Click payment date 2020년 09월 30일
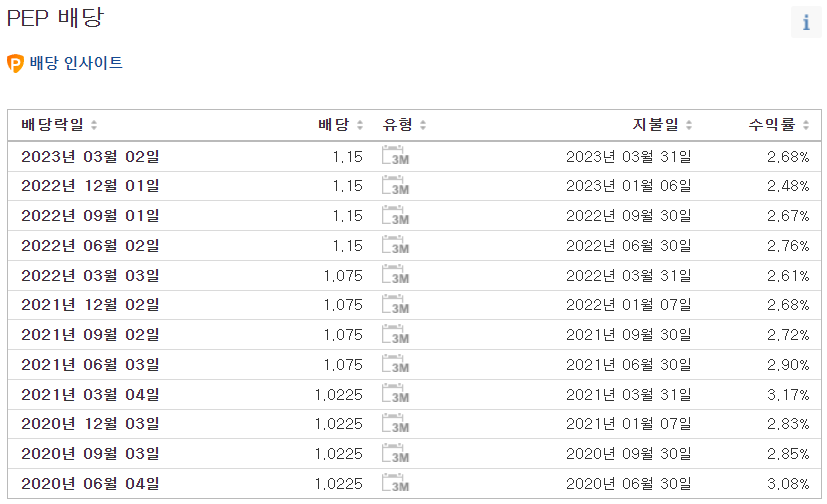 (x=628, y=454)
